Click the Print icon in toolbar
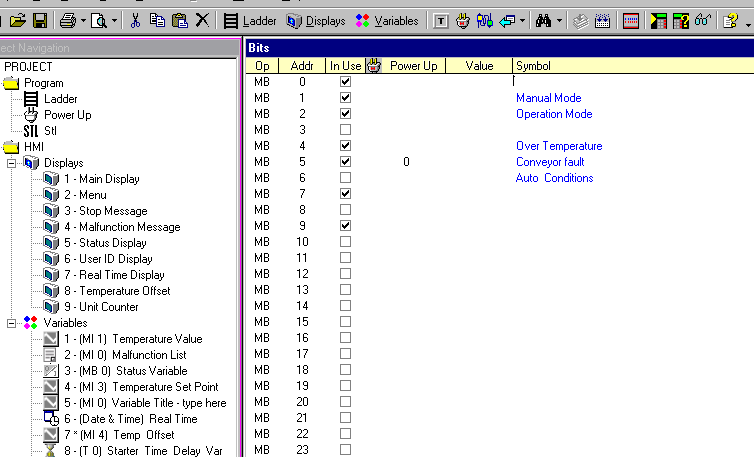 coord(67,20)
